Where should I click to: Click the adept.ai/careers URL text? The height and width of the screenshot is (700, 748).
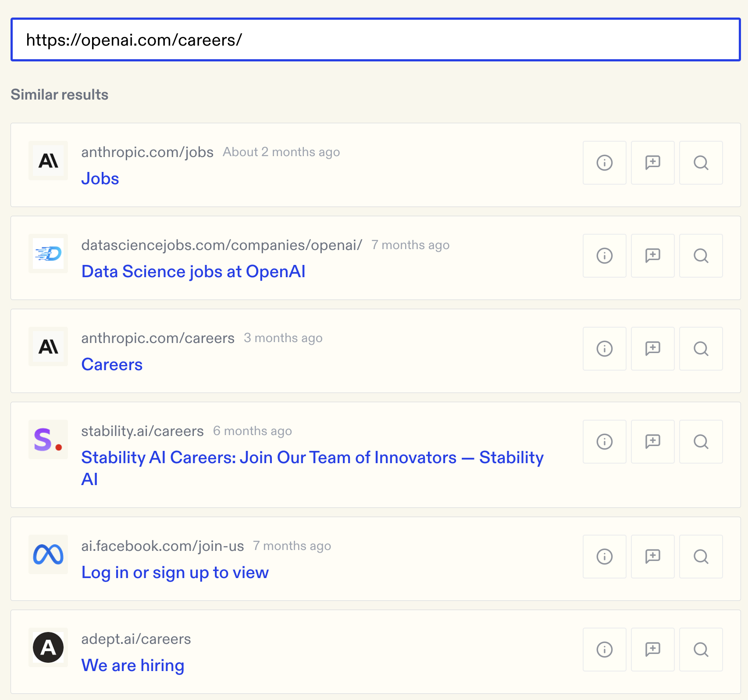[136, 639]
